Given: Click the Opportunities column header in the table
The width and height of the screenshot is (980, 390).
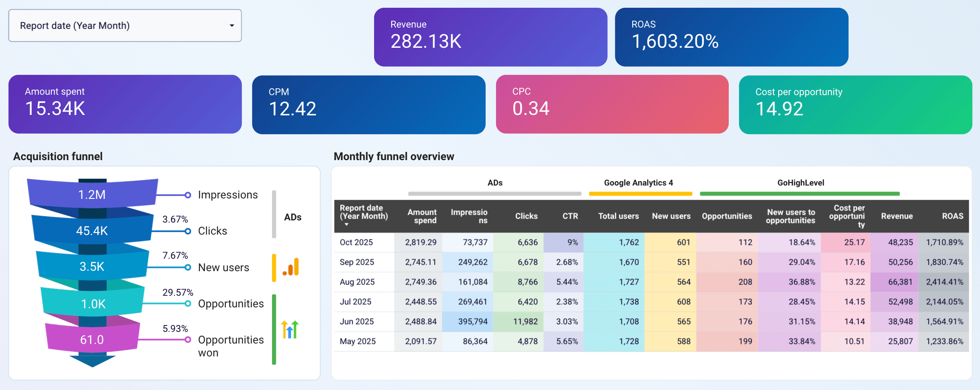Looking at the screenshot, I should pyautogui.click(x=727, y=216).
